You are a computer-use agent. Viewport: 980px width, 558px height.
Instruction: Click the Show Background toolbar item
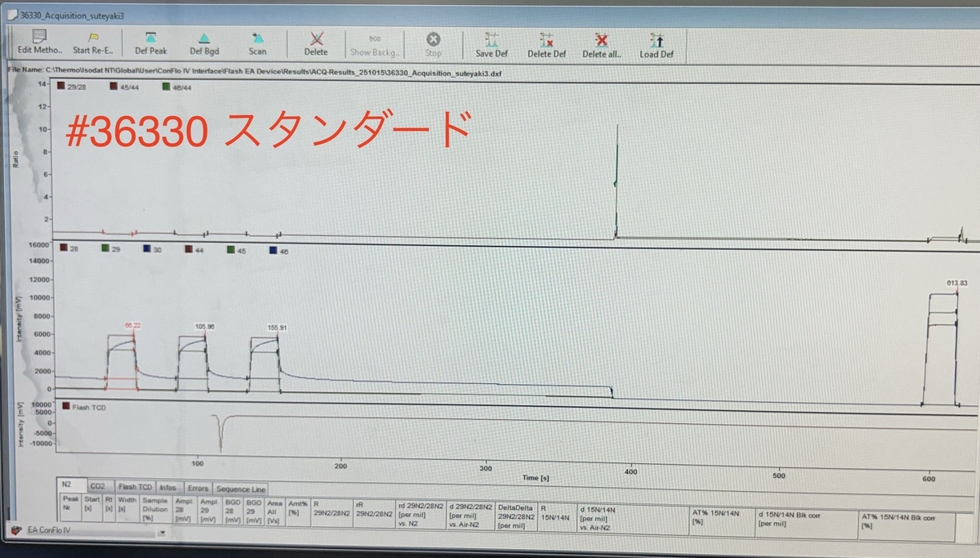click(x=374, y=44)
